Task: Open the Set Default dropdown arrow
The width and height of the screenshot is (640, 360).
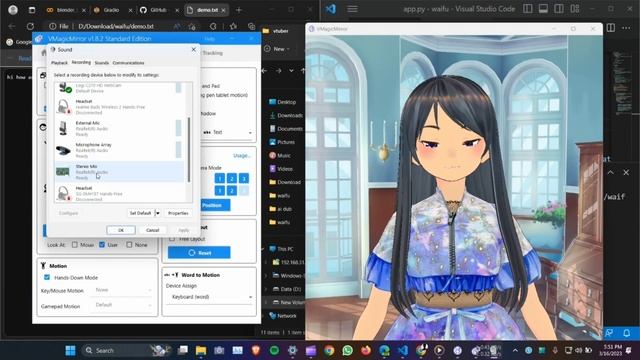Action: (x=158, y=213)
